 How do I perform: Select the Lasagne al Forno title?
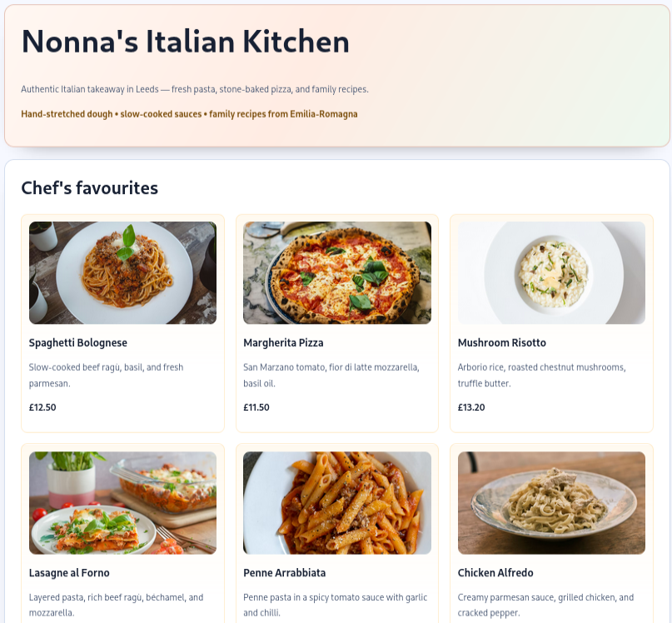click(x=69, y=573)
